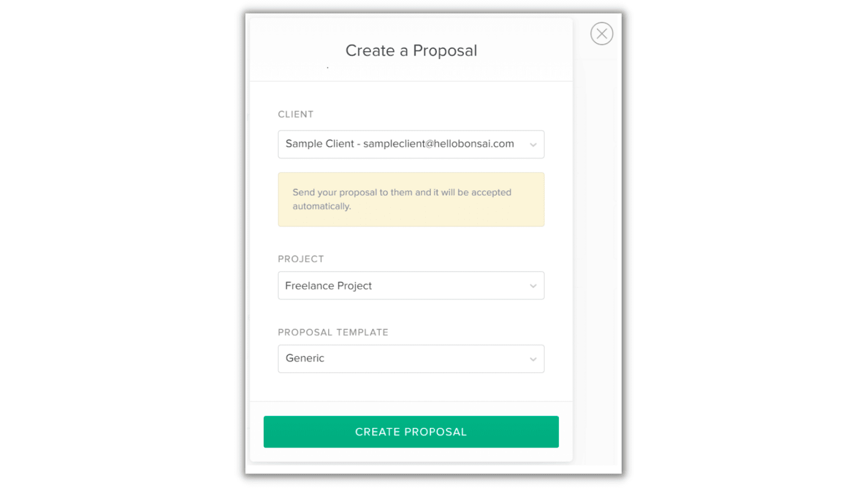Click the 'Send your proposal to them' message line

coord(402,192)
